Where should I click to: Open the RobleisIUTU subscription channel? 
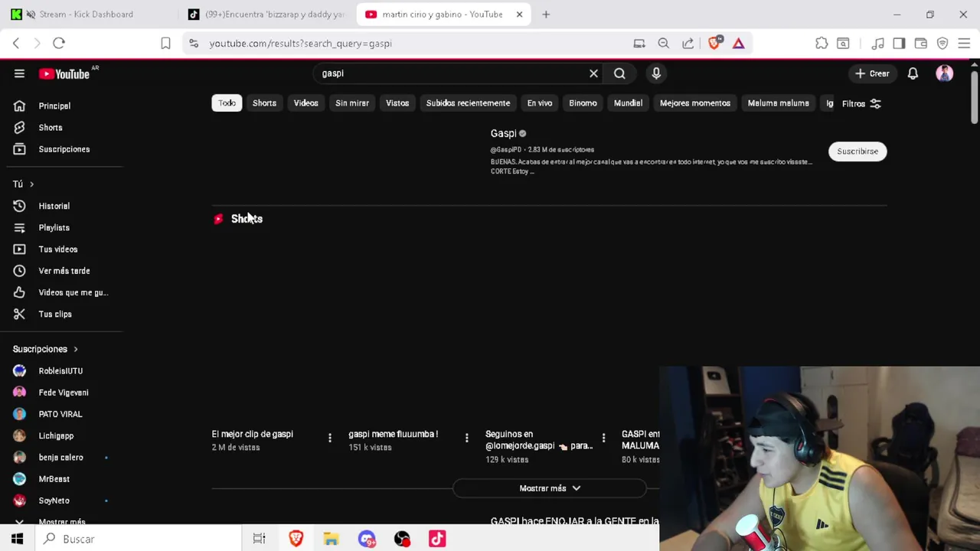pos(61,371)
